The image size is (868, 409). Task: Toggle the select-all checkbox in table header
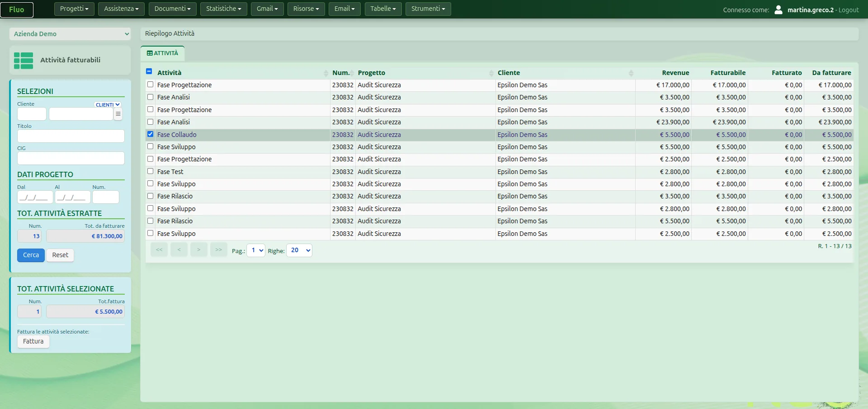(x=149, y=71)
